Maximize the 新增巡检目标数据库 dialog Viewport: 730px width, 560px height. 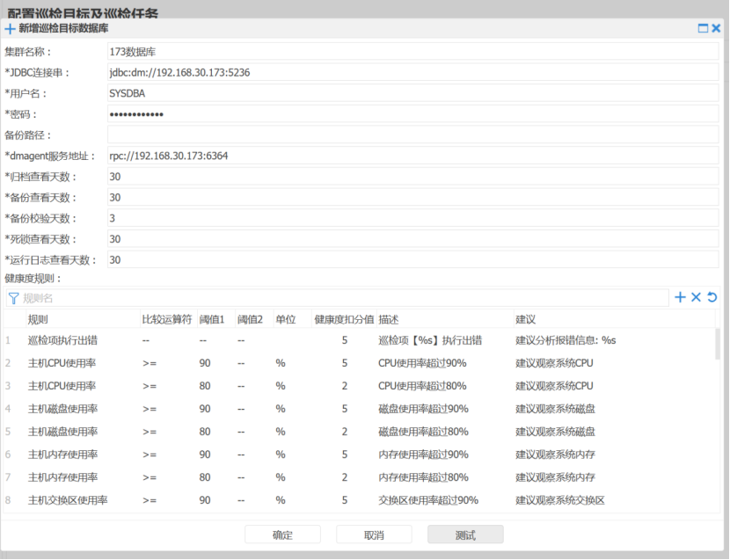click(703, 28)
